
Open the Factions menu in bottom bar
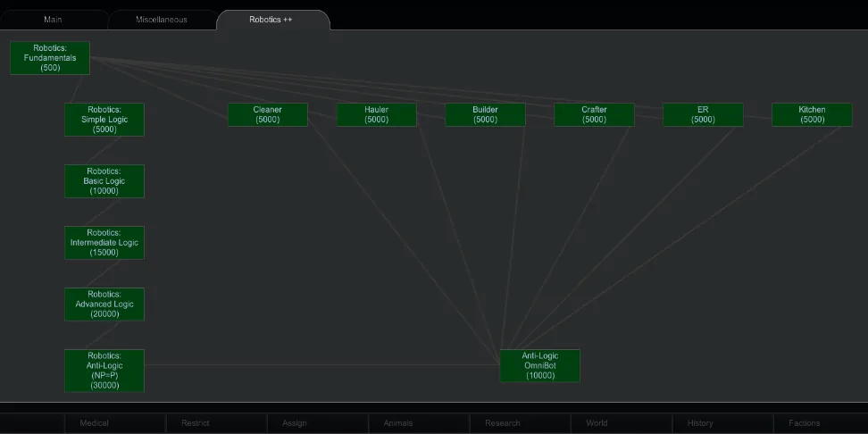(804, 423)
